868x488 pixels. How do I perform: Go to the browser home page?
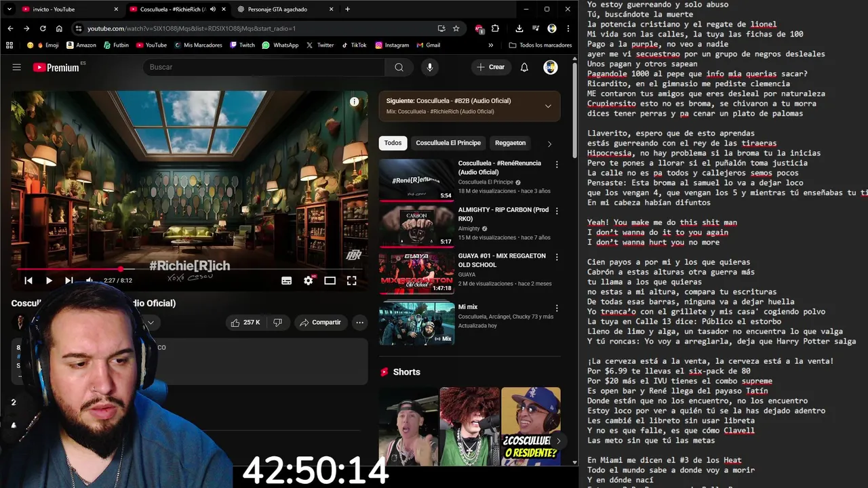(59, 28)
